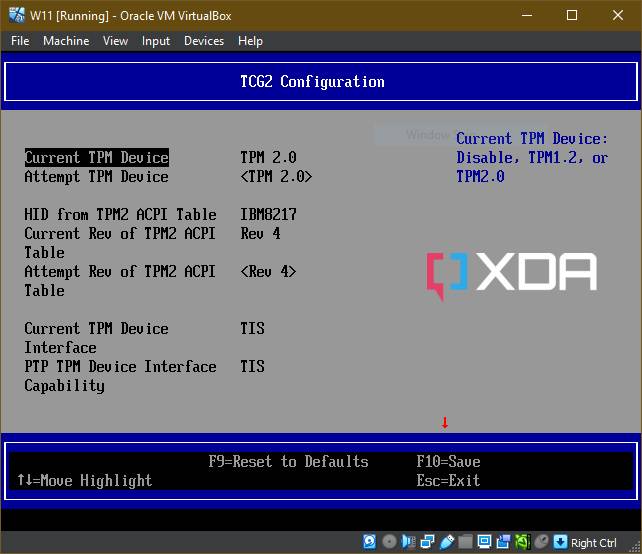The width and height of the screenshot is (642, 554).
Task: Click the USB devices status icon
Action: point(447,542)
